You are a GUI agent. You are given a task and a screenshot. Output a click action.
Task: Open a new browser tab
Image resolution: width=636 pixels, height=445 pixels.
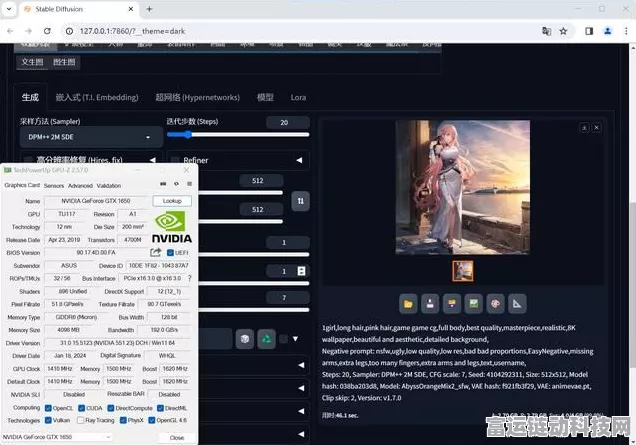coord(149,9)
